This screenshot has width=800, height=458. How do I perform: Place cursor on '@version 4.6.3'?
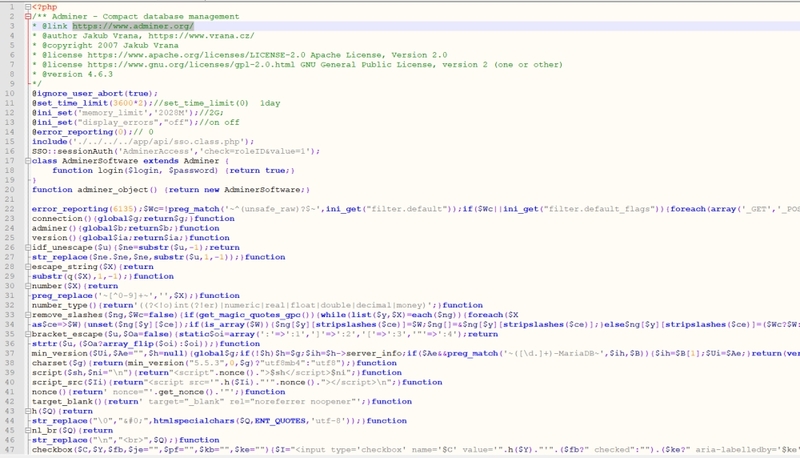click(x=77, y=74)
